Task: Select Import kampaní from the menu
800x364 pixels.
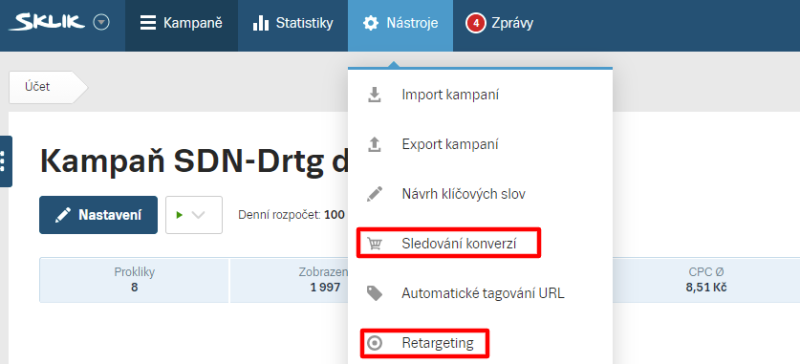Action: pos(480,95)
